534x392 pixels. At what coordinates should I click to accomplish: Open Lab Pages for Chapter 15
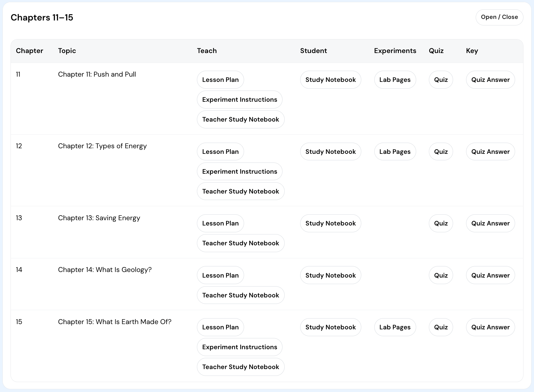pyautogui.click(x=395, y=327)
